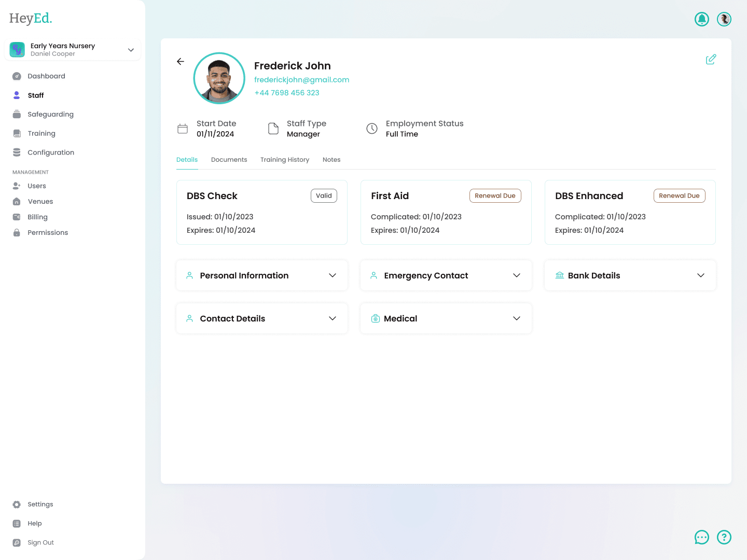Image resolution: width=747 pixels, height=560 pixels.
Task: Open the Notes tab
Action: pyautogui.click(x=331, y=160)
